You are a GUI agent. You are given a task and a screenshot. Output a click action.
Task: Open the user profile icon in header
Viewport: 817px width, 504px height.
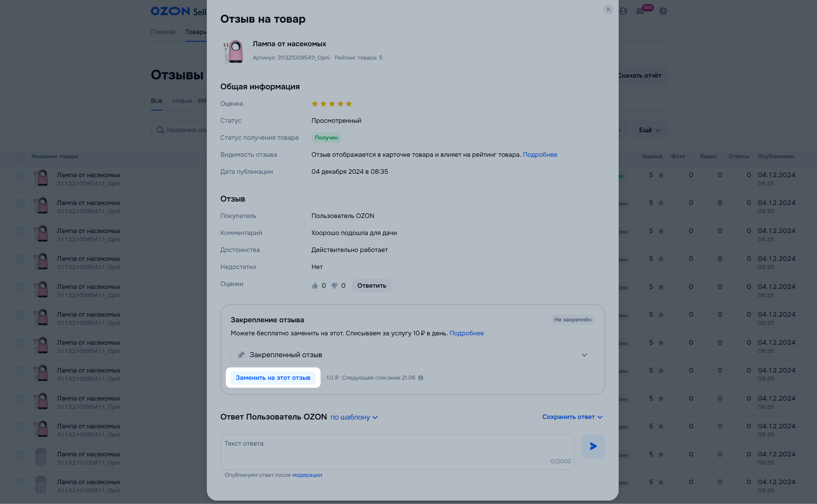tap(623, 11)
